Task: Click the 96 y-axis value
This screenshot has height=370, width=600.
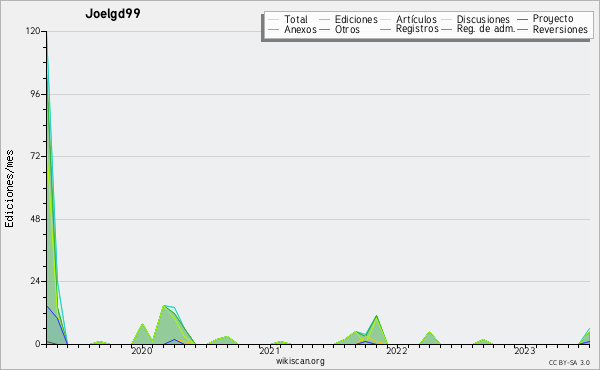Action: click(35, 94)
